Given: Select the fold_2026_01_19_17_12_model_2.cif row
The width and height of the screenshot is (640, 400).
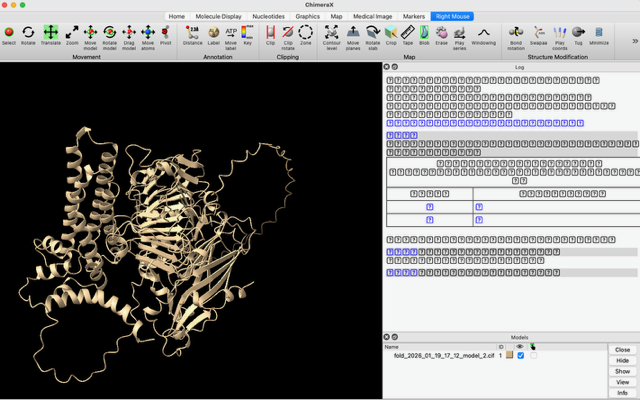Looking at the screenshot, I should (x=444, y=355).
